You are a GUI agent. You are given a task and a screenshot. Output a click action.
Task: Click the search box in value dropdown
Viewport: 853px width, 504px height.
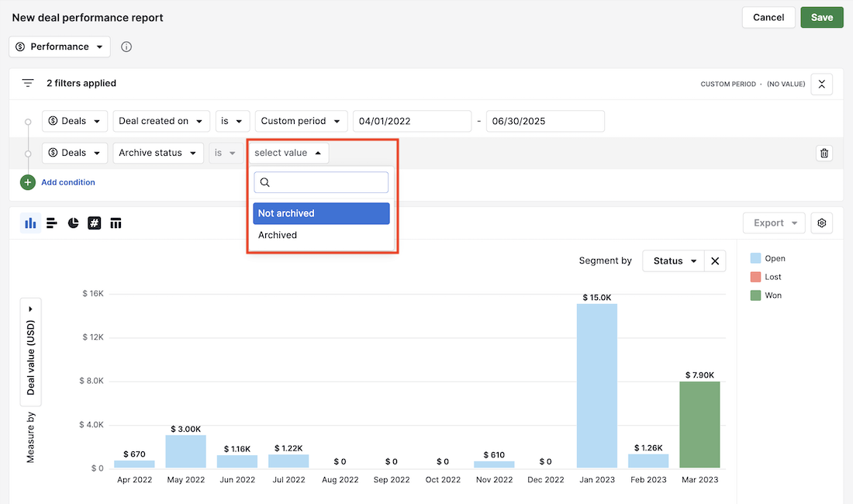tap(321, 182)
